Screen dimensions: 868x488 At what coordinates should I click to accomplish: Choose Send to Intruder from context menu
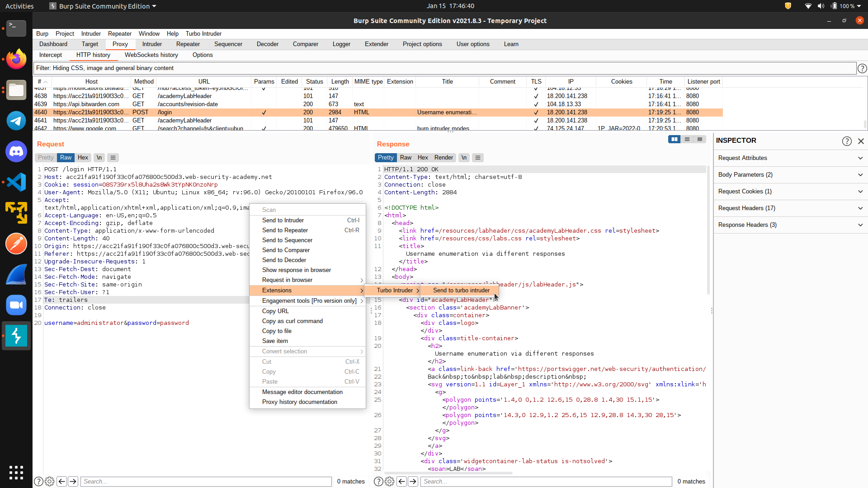pos(307,221)
